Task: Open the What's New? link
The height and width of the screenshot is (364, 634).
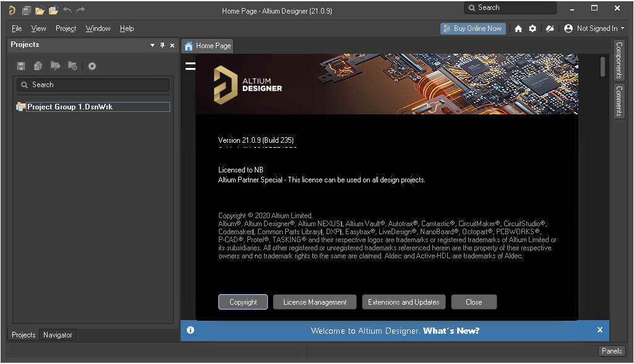Action: pyautogui.click(x=452, y=331)
